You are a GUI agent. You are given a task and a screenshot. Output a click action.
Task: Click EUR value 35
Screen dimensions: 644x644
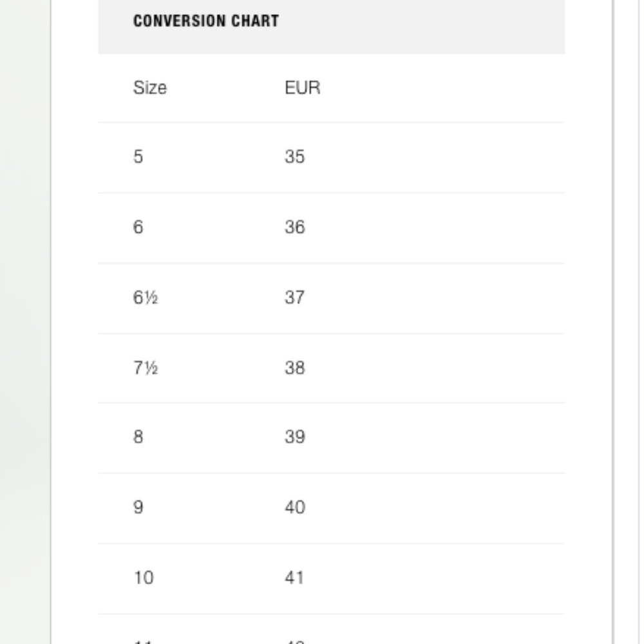[x=294, y=156]
